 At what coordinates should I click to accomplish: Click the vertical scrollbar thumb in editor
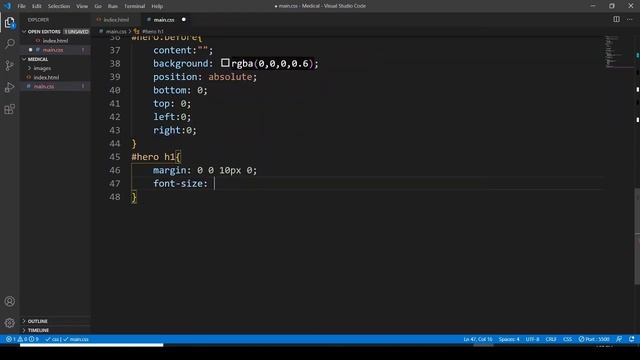[637, 236]
